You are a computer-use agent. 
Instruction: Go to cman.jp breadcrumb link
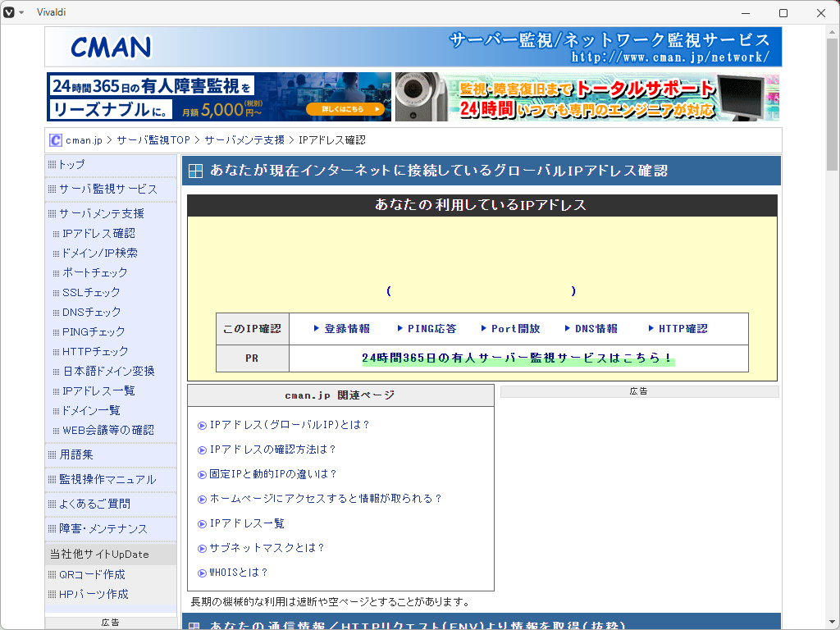click(x=84, y=140)
